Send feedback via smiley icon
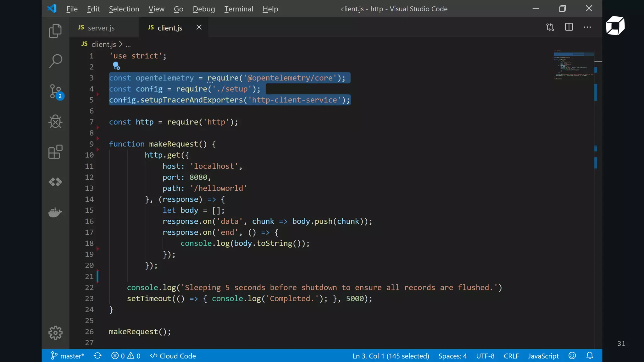644x362 pixels. coord(572,355)
